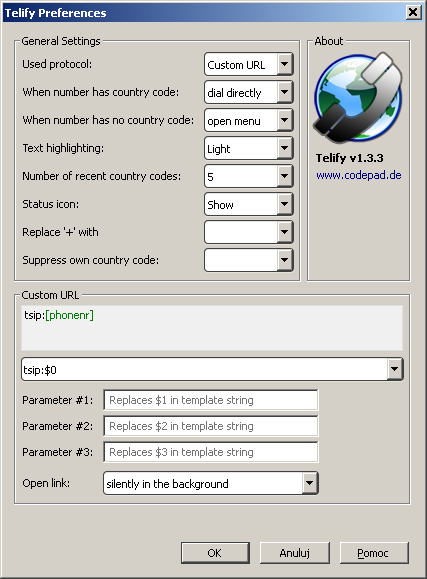
Task: Open the no country code dropdown set to open menu
Action: click(249, 120)
